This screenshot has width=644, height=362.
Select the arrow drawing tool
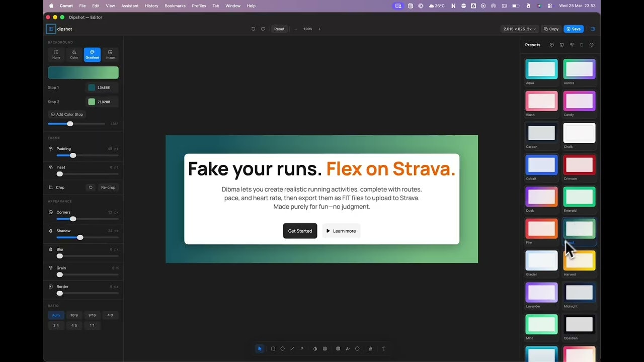pyautogui.click(x=302, y=348)
